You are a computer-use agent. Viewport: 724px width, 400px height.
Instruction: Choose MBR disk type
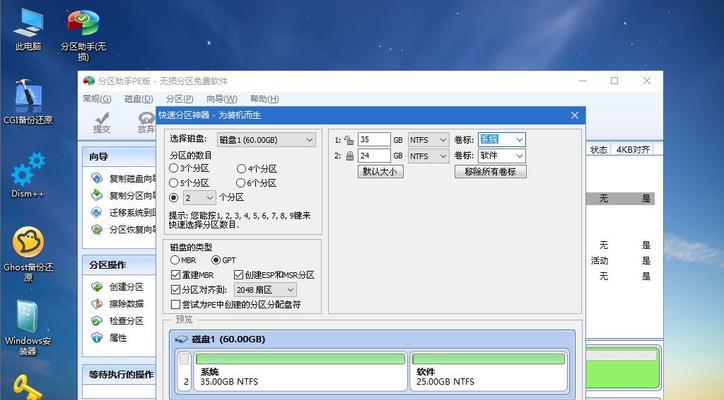pyautogui.click(x=175, y=260)
